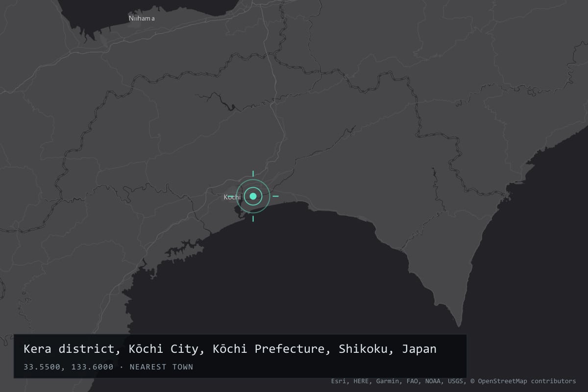588x392 pixels.
Task: Click the teal location marker on Kochi
Action: [x=253, y=196]
